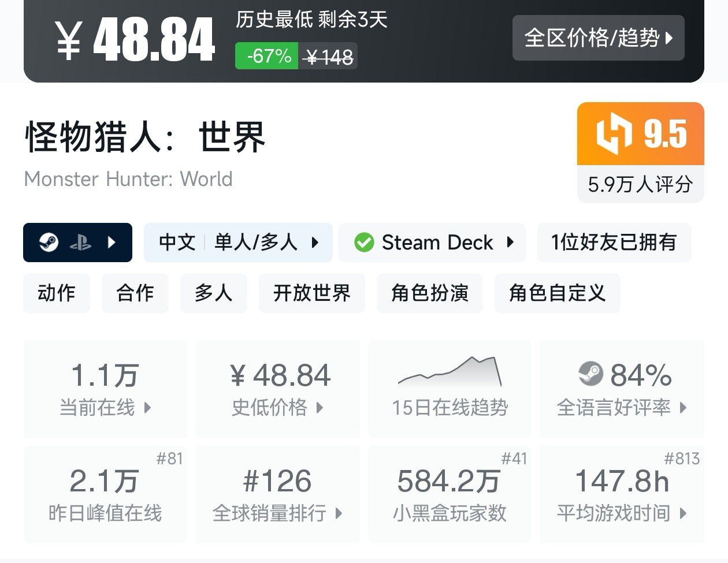The height and width of the screenshot is (563, 728).
Task: Expand the 中文 单人/多人 chip arrow
Action: pyautogui.click(x=315, y=243)
